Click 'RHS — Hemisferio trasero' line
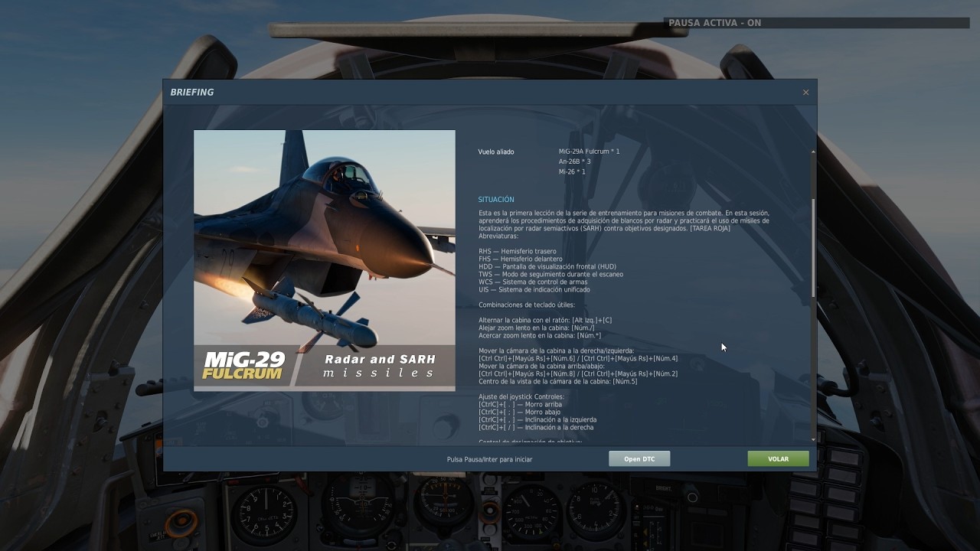980x551 pixels. pyautogui.click(x=518, y=251)
